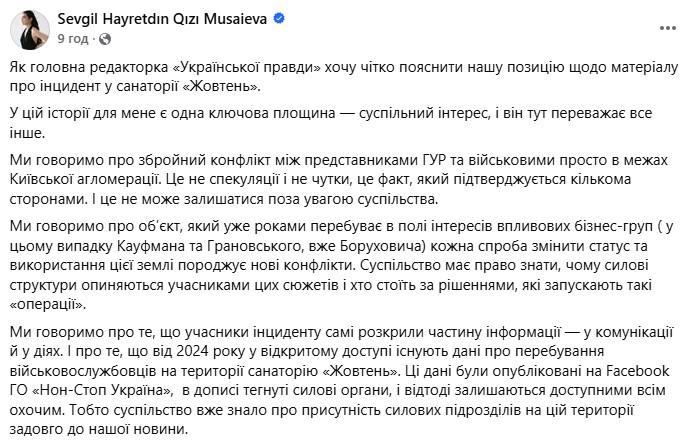The image size is (695, 448).
Task: Click the globe public audience icon
Action: pos(105,39)
